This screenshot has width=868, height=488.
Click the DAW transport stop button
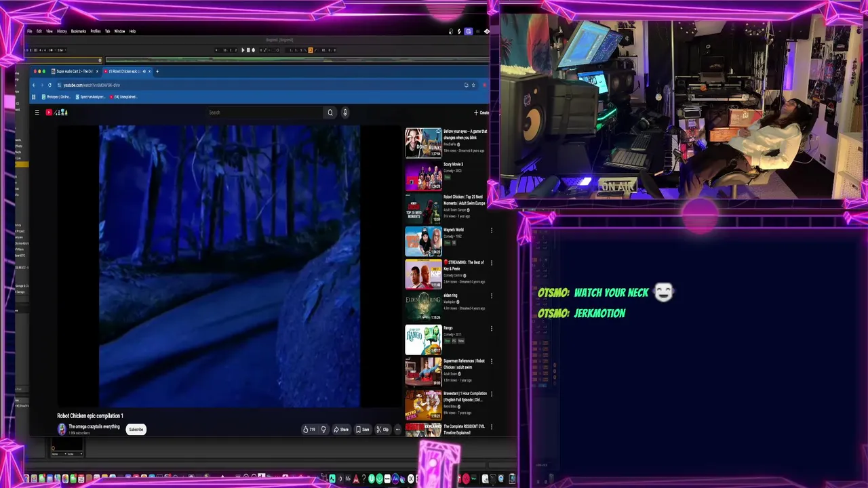coord(248,50)
